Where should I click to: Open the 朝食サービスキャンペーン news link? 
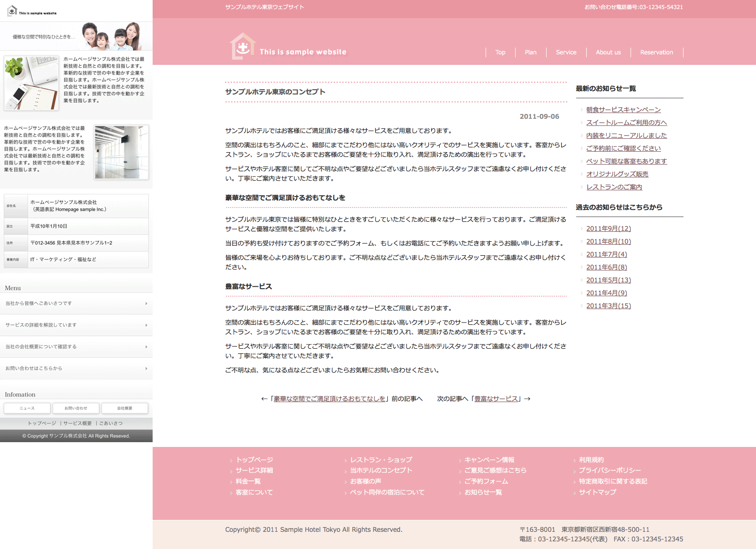click(x=623, y=110)
